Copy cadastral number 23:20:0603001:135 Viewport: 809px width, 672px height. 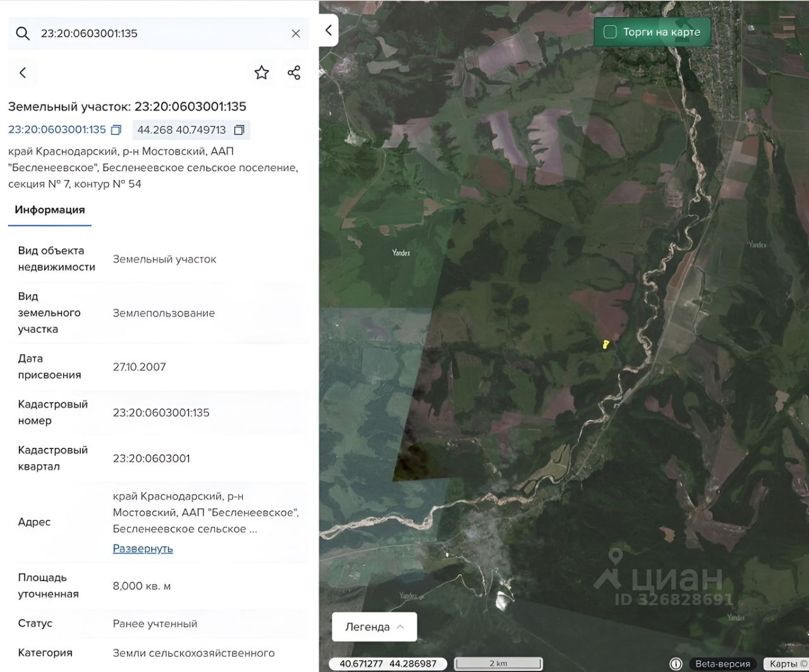pos(116,130)
